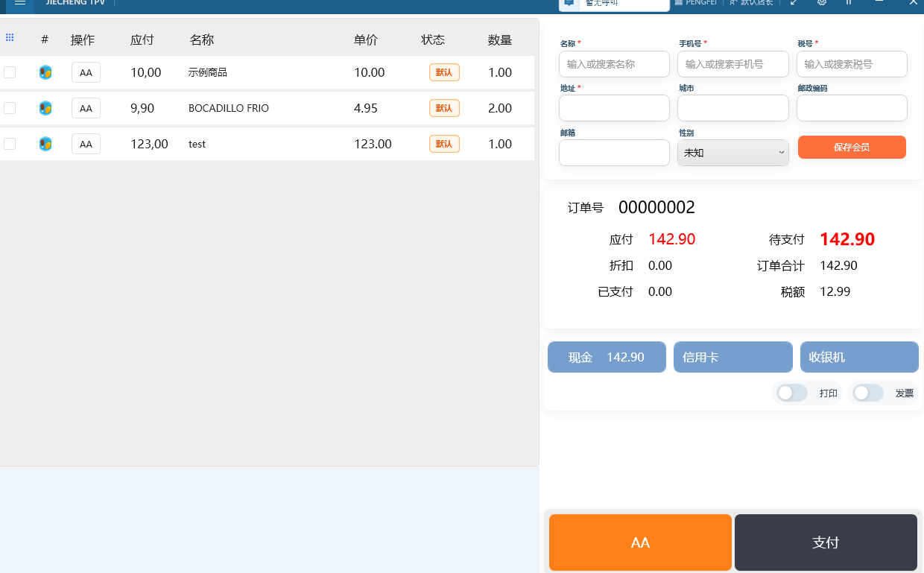Choose 收银机 cash register option

coord(859,357)
